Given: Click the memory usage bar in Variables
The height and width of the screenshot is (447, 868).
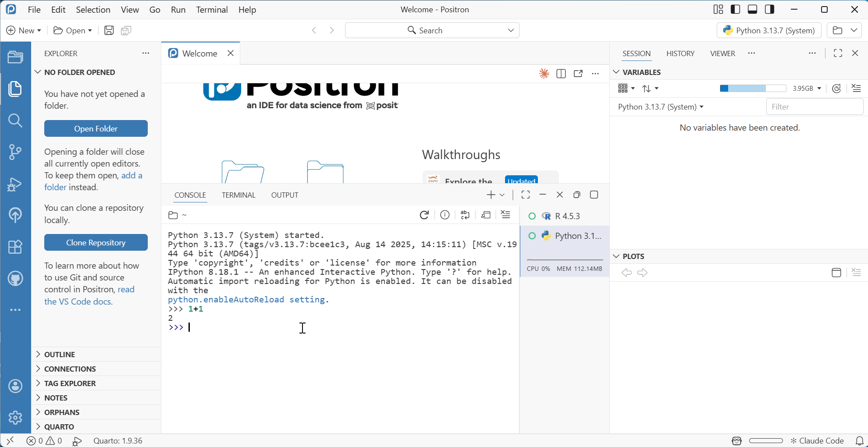Looking at the screenshot, I should pyautogui.click(x=753, y=89).
